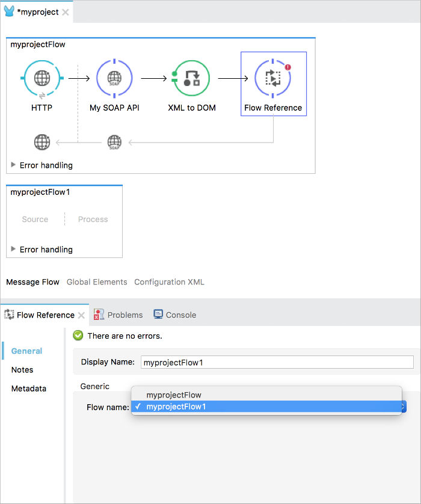Expand Error handling in myprojectFlow1
421x504 pixels.
[14, 249]
